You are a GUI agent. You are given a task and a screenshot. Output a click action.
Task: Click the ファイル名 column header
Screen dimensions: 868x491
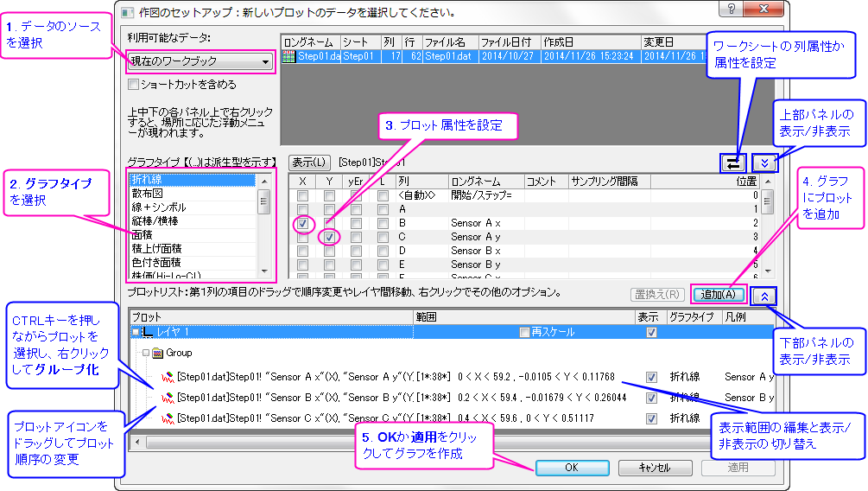449,42
